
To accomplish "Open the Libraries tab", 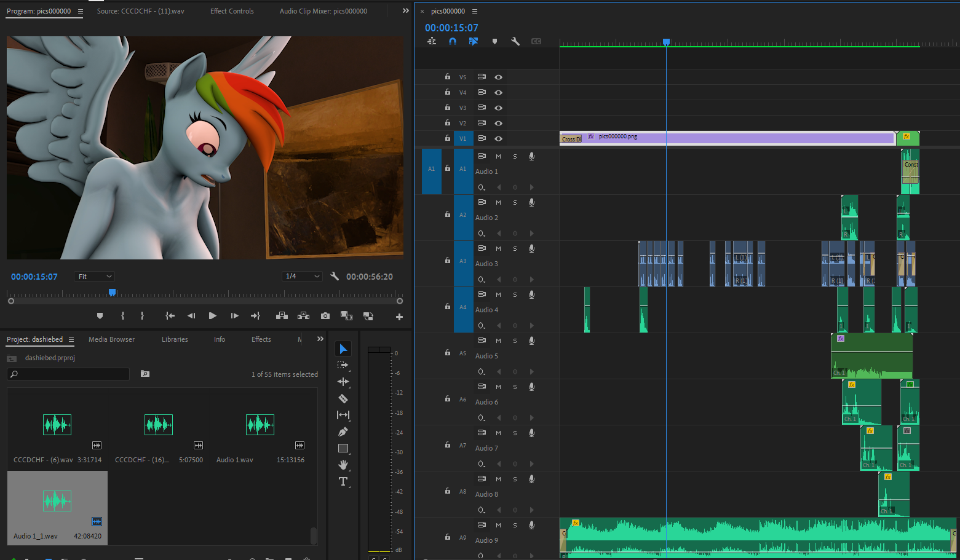I will (175, 339).
